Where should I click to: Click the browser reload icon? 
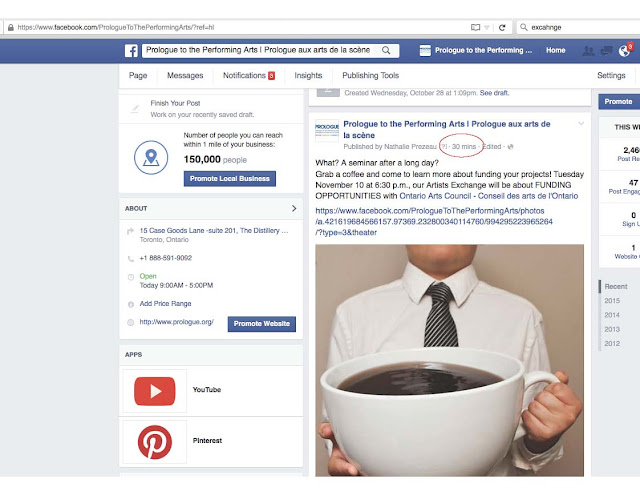502,27
